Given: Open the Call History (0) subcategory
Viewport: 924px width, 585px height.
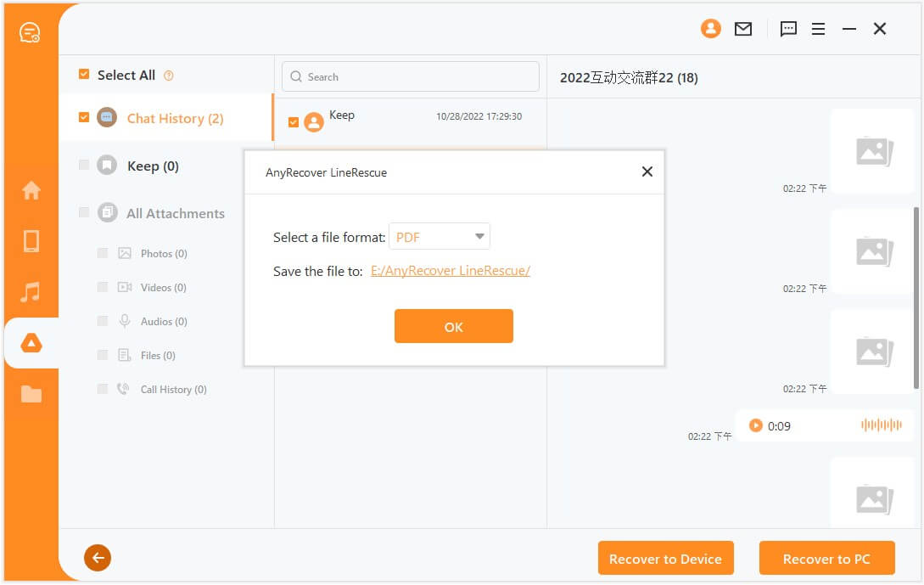Looking at the screenshot, I should coord(173,389).
